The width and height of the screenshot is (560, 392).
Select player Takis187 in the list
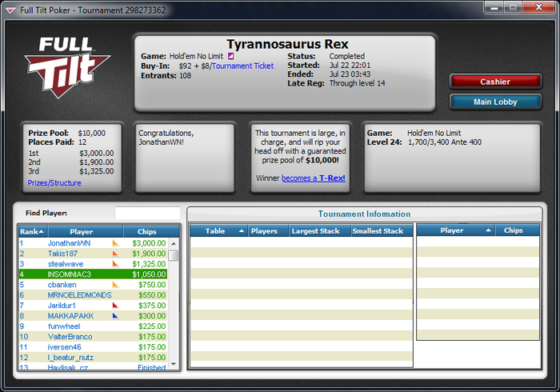93,254
